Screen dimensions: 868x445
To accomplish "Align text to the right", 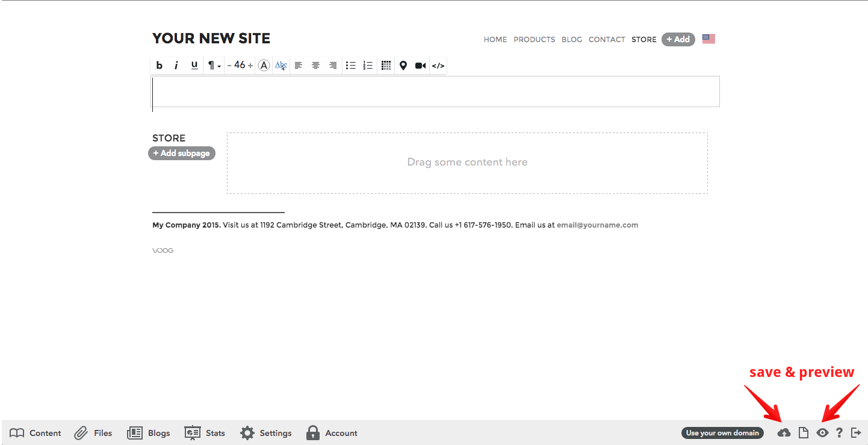I will tap(333, 66).
